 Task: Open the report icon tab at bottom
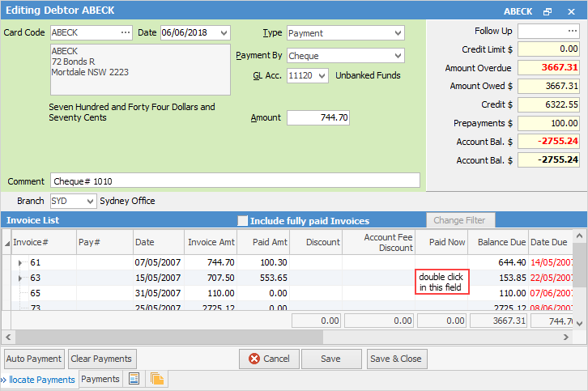[x=134, y=379]
